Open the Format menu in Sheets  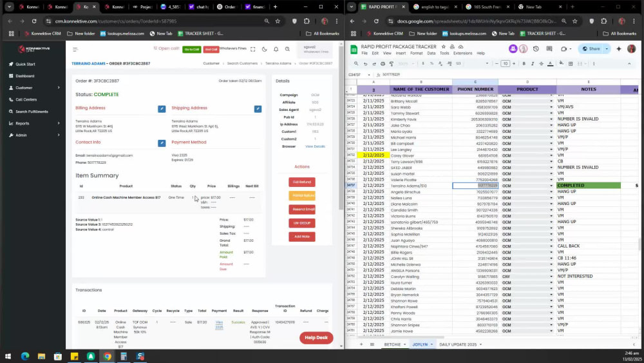(x=416, y=54)
